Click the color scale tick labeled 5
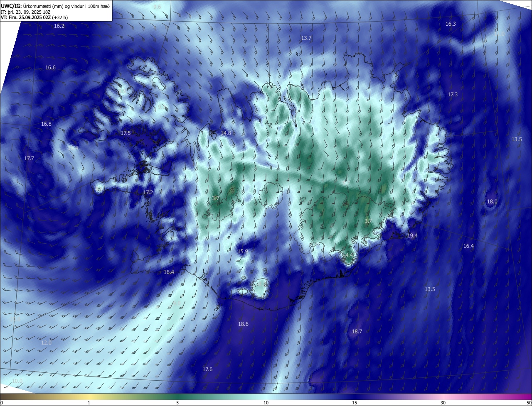The image size is (532, 406). pyautogui.click(x=177, y=403)
